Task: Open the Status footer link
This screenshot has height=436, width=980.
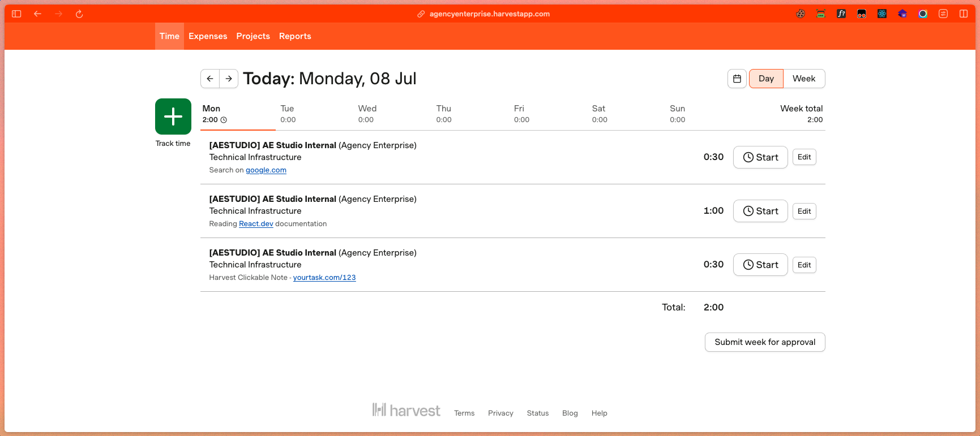Action: coord(538,413)
